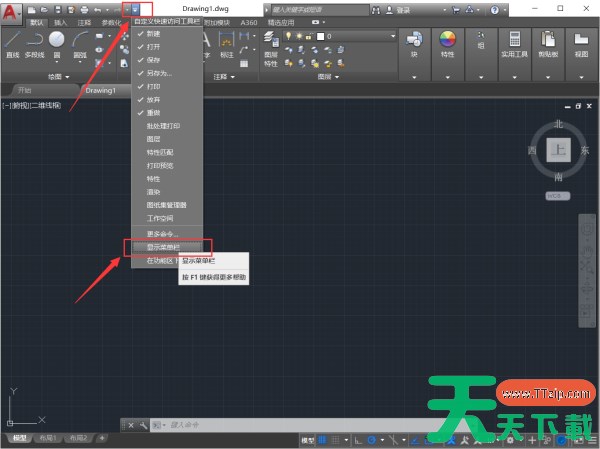Switch to the Drawing1 file tab
Screen dimensions: 600x449
point(100,90)
